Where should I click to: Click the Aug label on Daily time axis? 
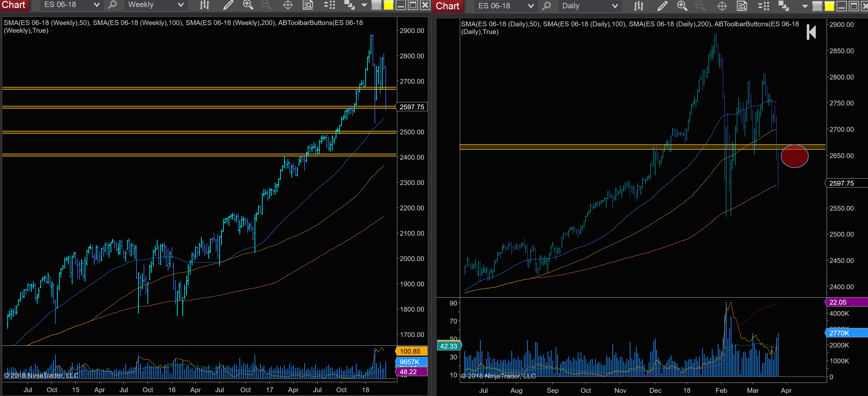(x=516, y=390)
